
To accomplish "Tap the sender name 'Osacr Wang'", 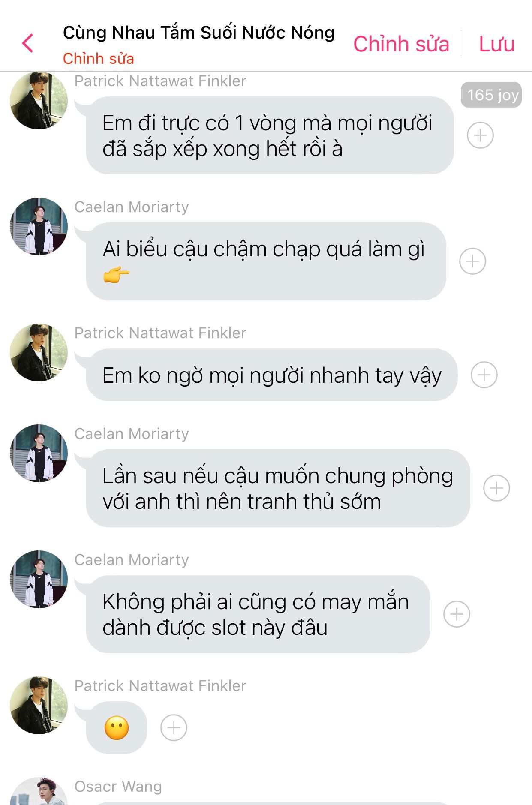I will point(118,787).
